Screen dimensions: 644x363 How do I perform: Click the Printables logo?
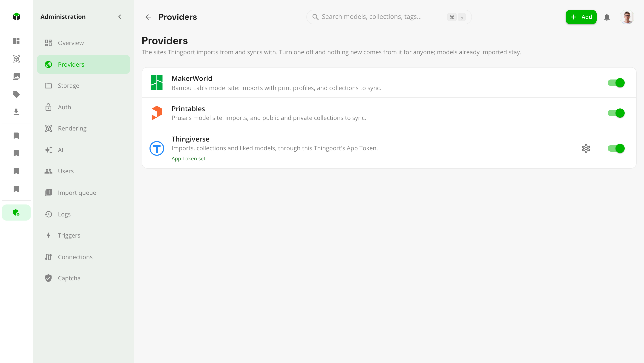[x=157, y=113]
